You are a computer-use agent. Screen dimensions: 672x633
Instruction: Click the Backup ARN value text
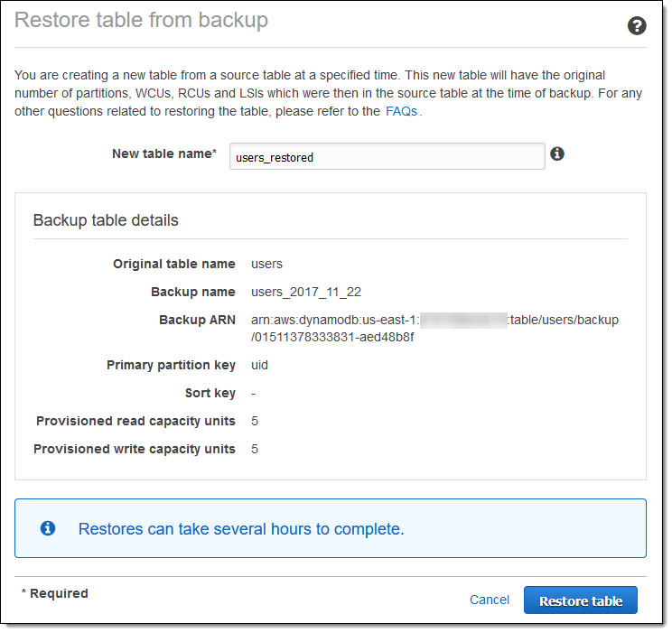(434, 329)
